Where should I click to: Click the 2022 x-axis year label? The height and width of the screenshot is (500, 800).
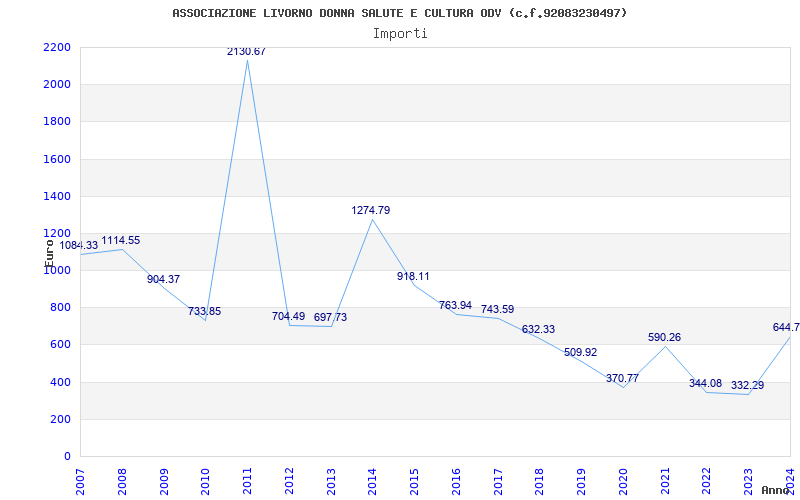point(707,482)
